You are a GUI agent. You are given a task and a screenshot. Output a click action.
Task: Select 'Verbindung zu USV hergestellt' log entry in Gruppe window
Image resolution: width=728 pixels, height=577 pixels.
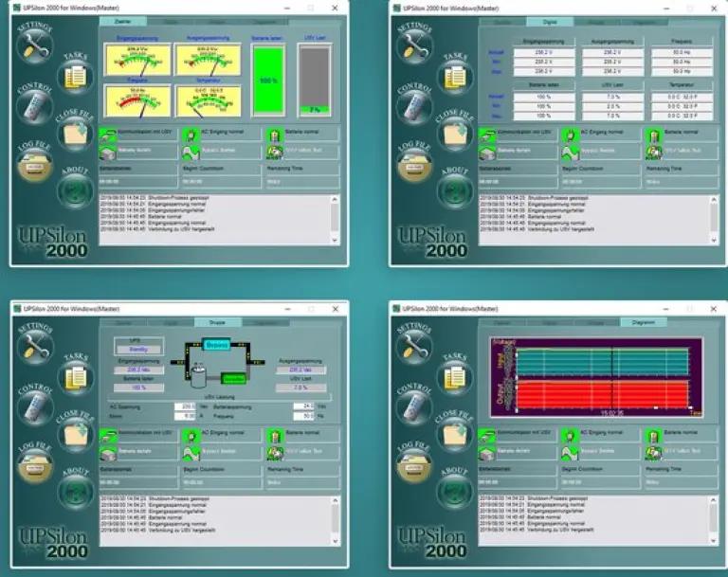coord(158,531)
